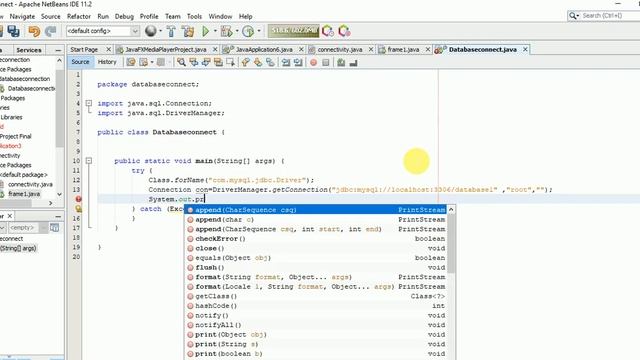The width and height of the screenshot is (640, 360).
Task: Open the Window menu
Action: [x=220, y=16]
